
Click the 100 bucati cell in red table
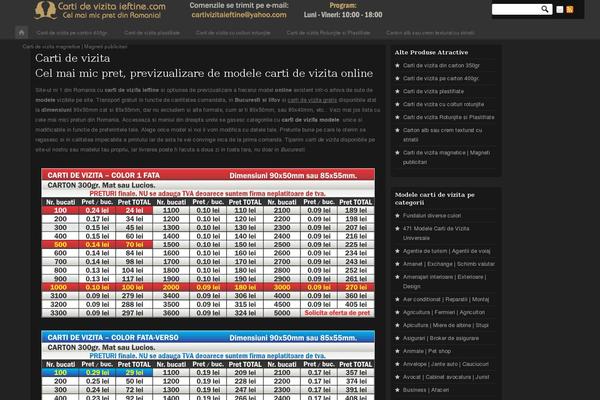point(60,210)
